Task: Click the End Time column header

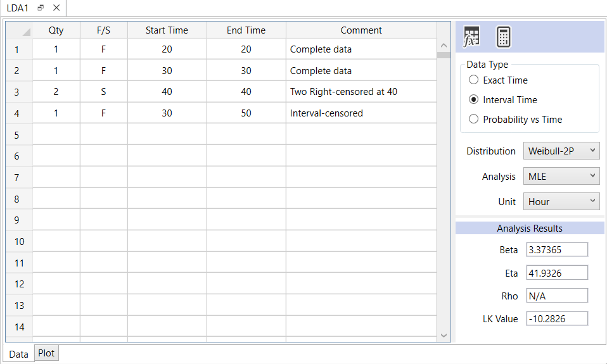Action: point(246,30)
